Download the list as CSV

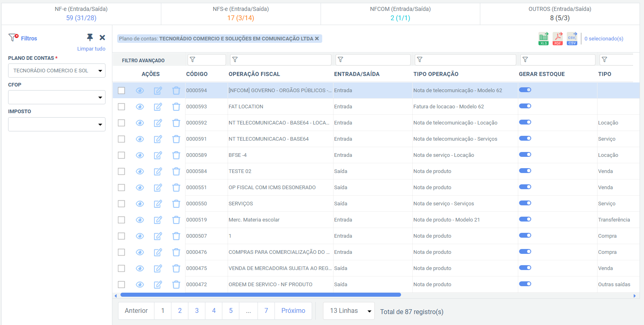(x=572, y=38)
